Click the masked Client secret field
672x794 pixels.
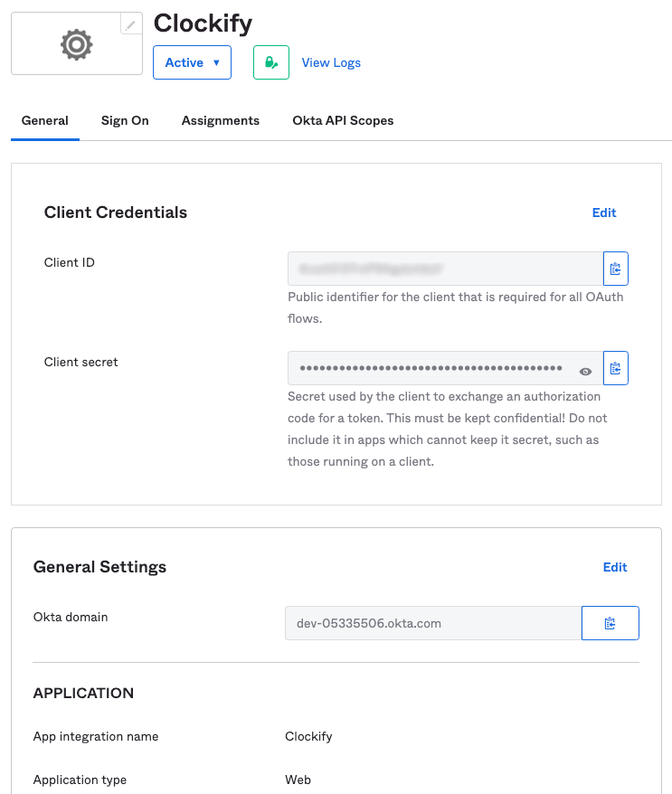click(445, 368)
